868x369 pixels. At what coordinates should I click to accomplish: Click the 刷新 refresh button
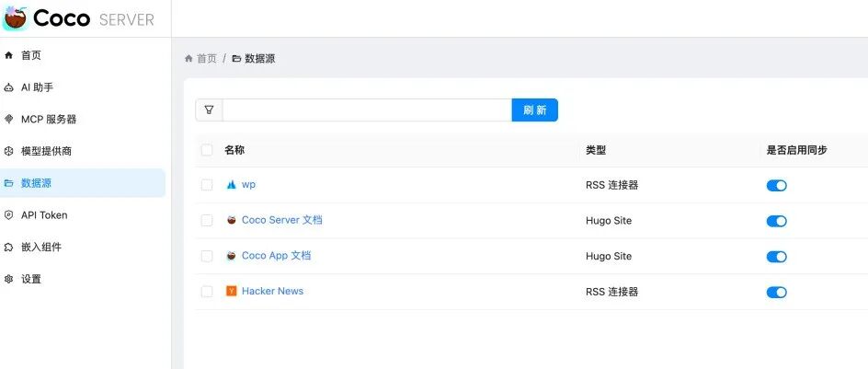535,110
